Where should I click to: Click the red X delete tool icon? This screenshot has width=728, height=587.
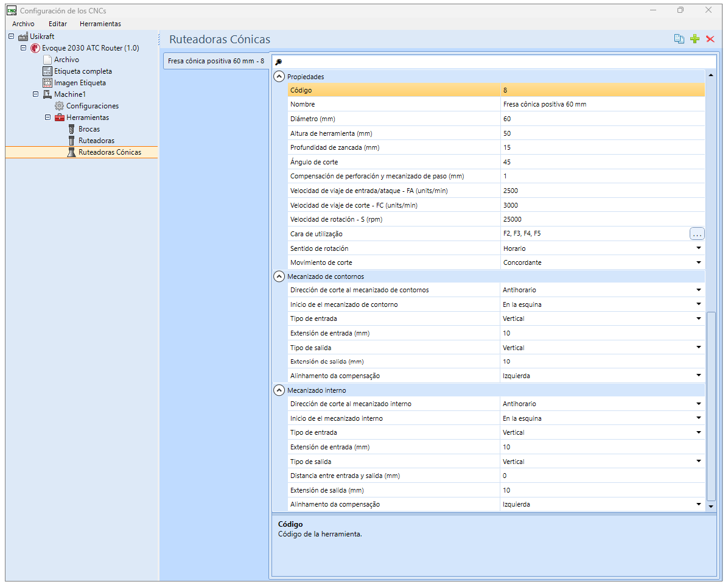pos(710,39)
